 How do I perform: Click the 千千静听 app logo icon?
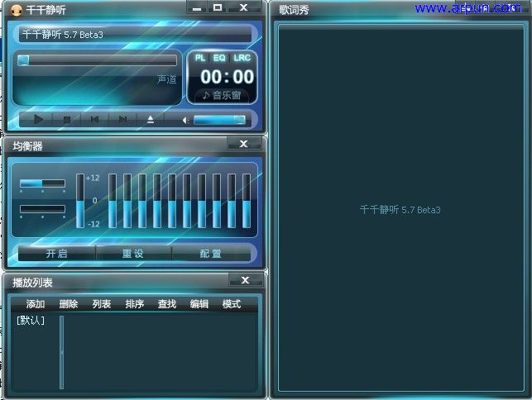point(17,10)
